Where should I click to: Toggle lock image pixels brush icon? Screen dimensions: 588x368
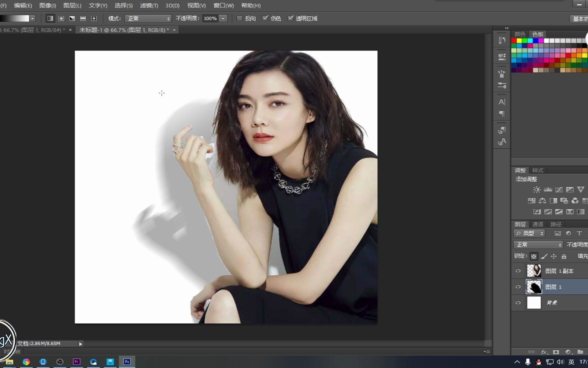[544, 256]
